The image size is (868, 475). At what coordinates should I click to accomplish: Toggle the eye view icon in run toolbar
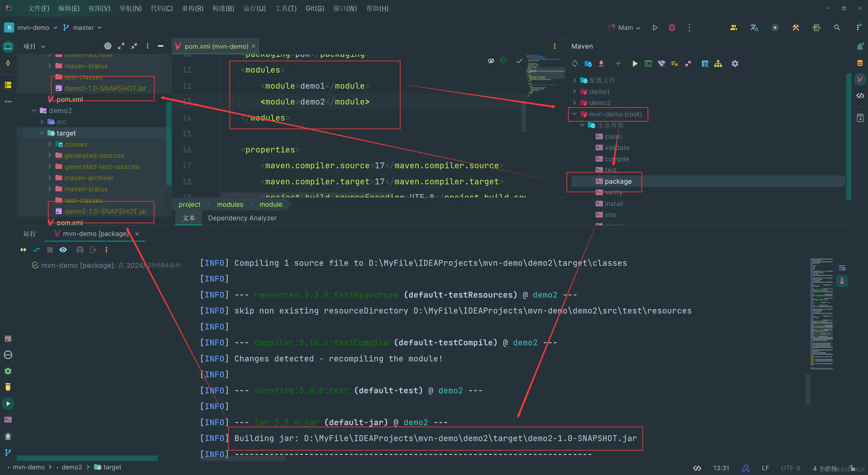coord(63,250)
